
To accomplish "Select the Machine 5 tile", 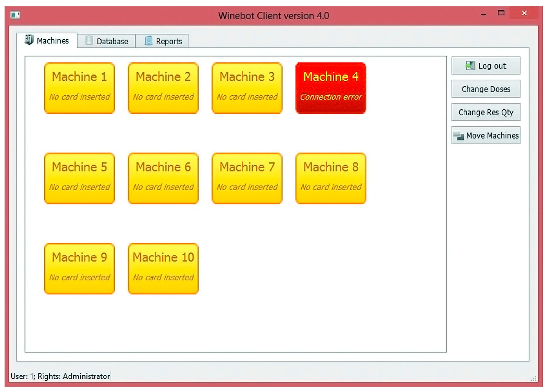I will tap(79, 178).
